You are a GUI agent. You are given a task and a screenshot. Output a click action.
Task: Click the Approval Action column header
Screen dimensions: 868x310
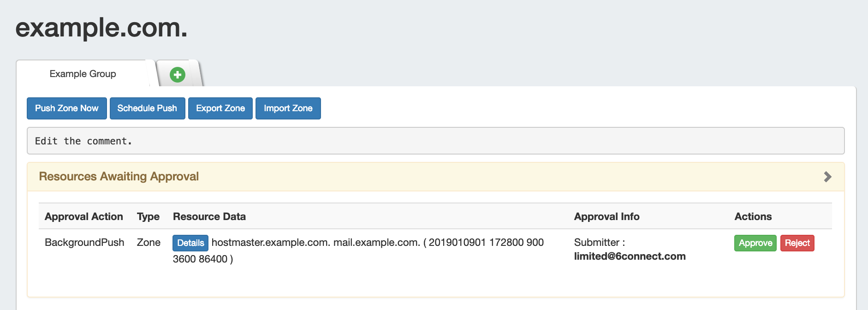point(84,217)
